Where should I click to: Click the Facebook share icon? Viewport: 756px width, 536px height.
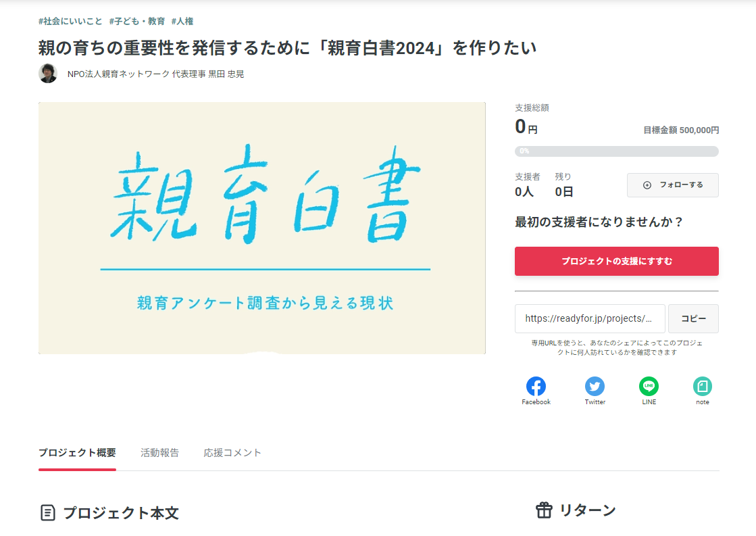click(536, 387)
